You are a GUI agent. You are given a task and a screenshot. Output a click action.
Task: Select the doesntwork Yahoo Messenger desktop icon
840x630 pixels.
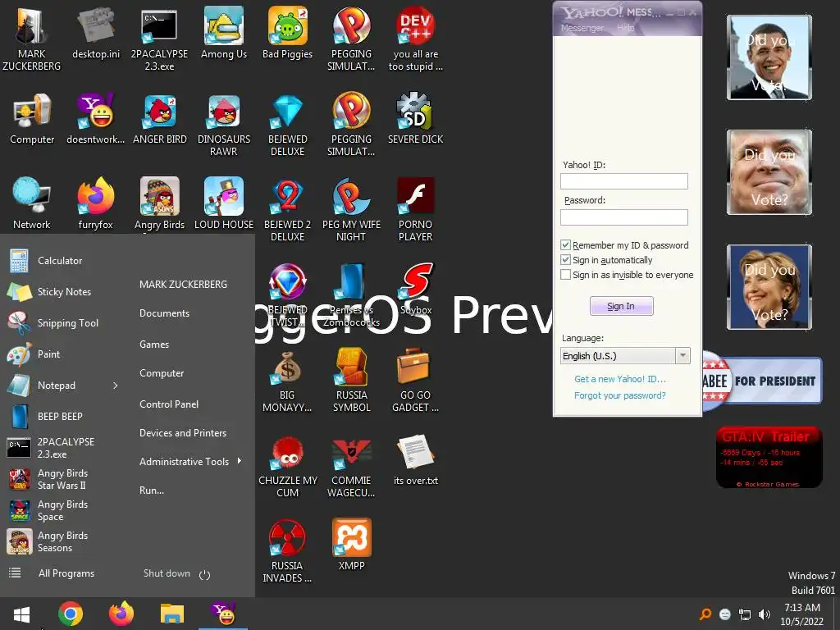(x=96, y=119)
